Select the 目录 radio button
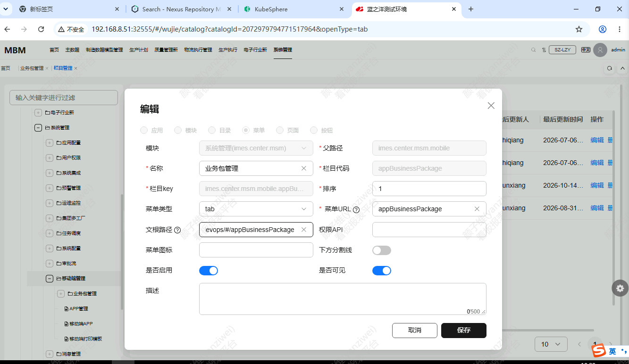 (212, 130)
